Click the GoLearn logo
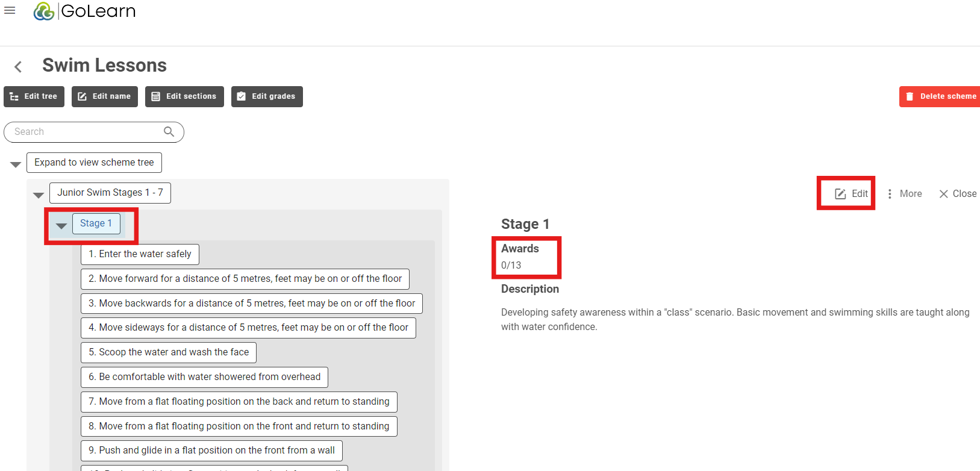 84,11
